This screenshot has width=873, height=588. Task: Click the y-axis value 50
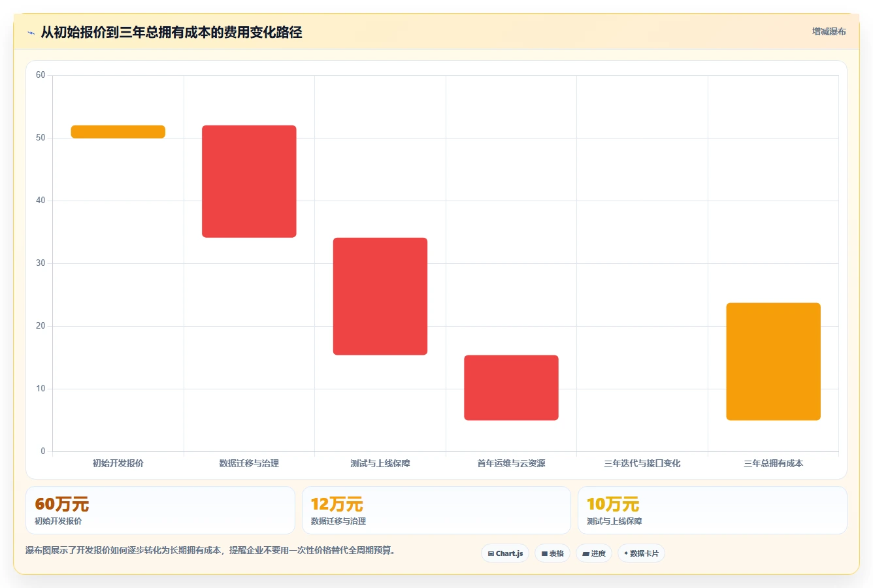click(41, 138)
